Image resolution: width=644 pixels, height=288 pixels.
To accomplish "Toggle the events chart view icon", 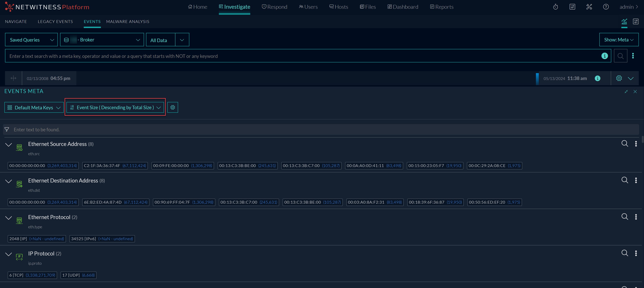I will click(x=624, y=22).
